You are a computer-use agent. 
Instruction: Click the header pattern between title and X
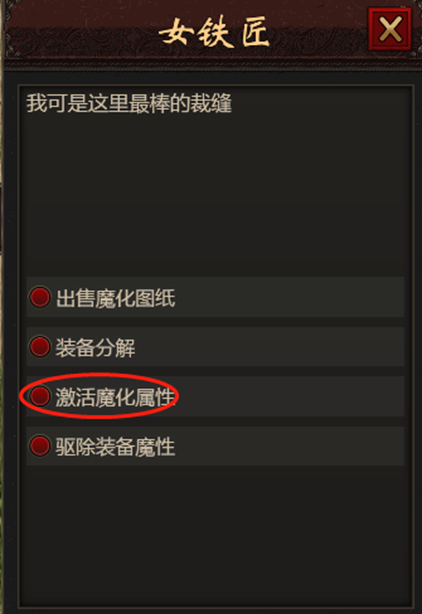pyautogui.click(x=319, y=33)
